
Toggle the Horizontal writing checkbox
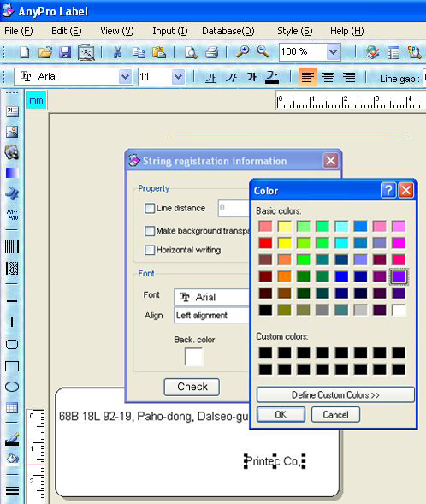click(150, 250)
